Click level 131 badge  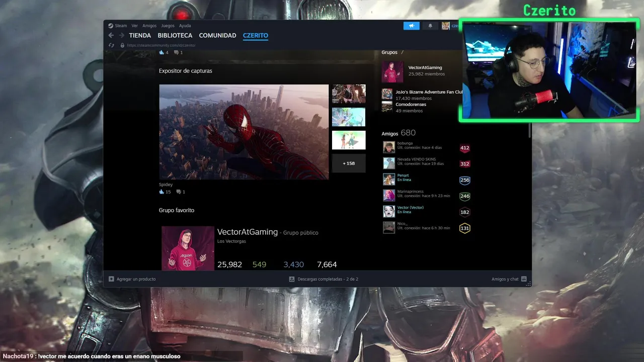464,228
